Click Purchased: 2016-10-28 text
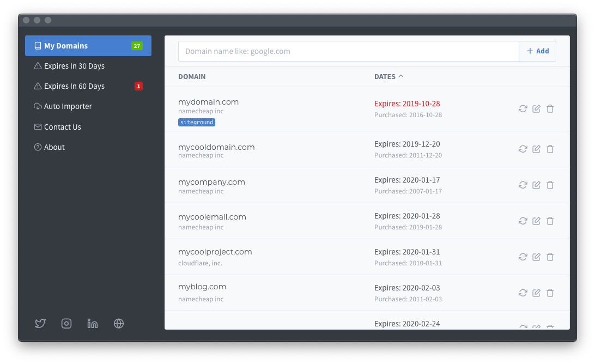This screenshot has width=595, height=364. tap(408, 115)
